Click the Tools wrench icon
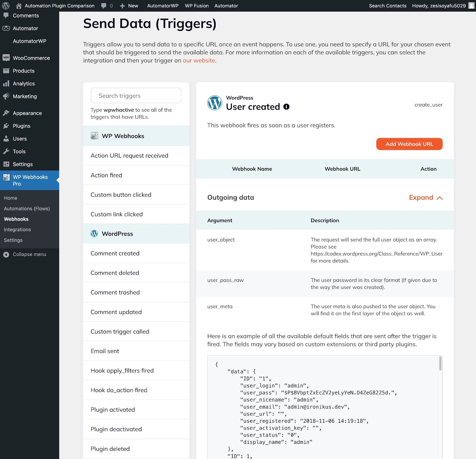476x459 pixels. [x=6, y=151]
